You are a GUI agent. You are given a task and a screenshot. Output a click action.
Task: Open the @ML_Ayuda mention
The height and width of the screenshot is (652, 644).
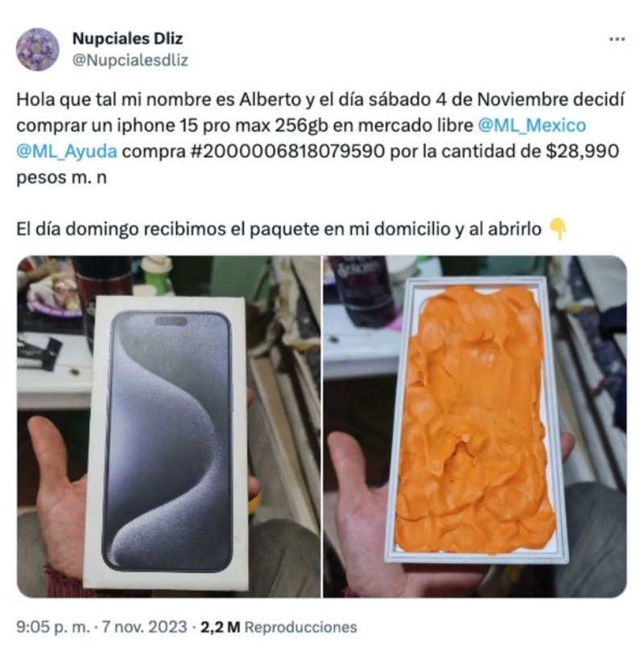pyautogui.click(x=67, y=151)
